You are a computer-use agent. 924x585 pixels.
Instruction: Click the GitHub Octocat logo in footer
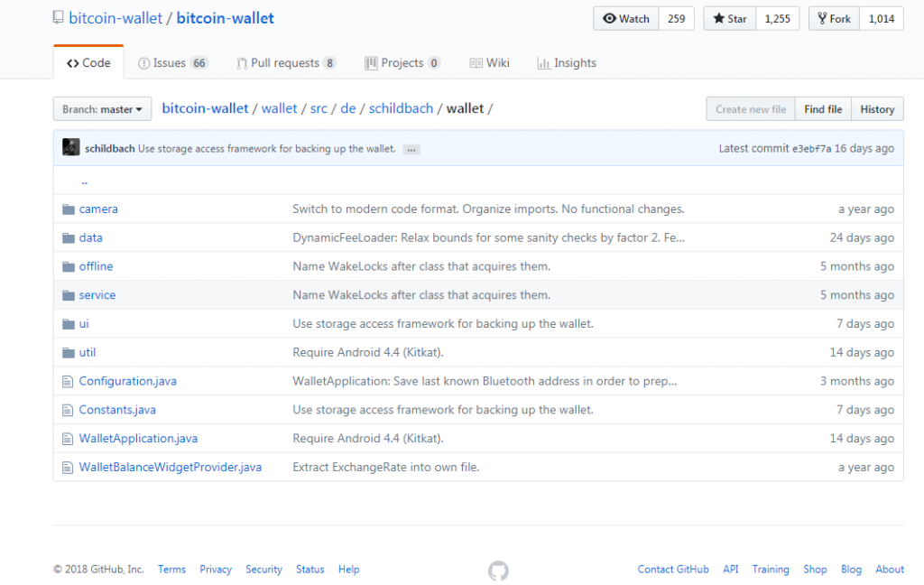pyautogui.click(x=498, y=571)
